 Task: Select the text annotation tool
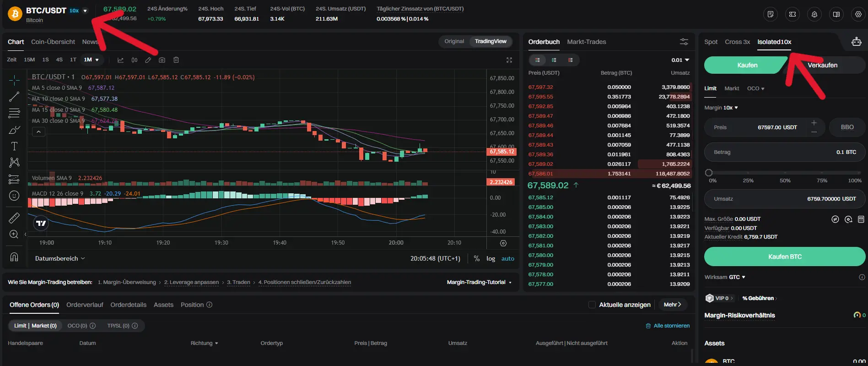click(14, 146)
